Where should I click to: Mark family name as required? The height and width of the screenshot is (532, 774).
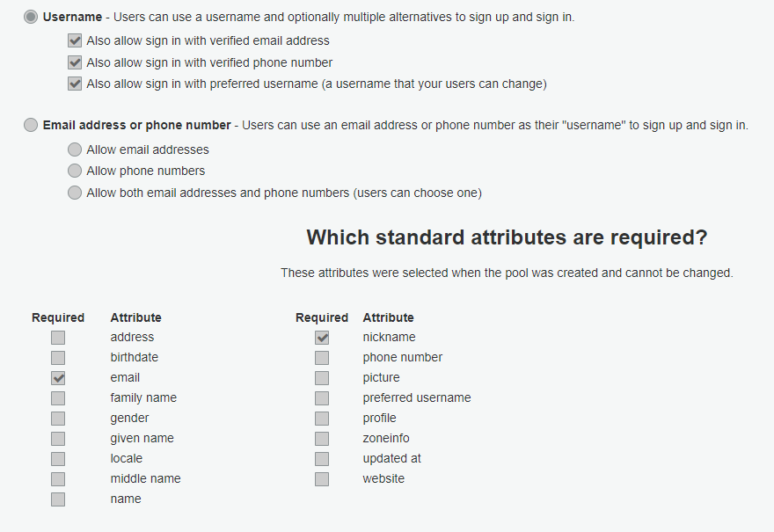(x=58, y=398)
